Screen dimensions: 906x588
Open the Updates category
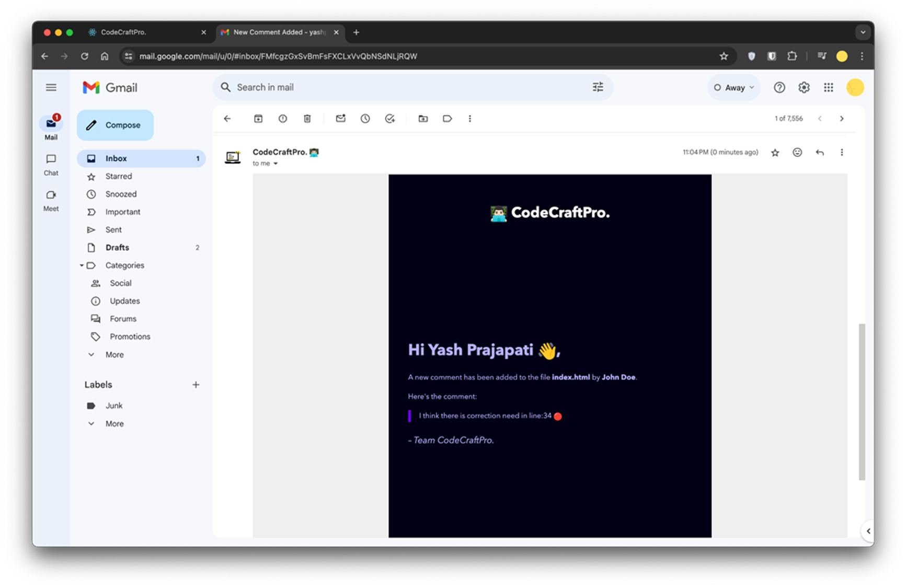[x=141, y=301]
